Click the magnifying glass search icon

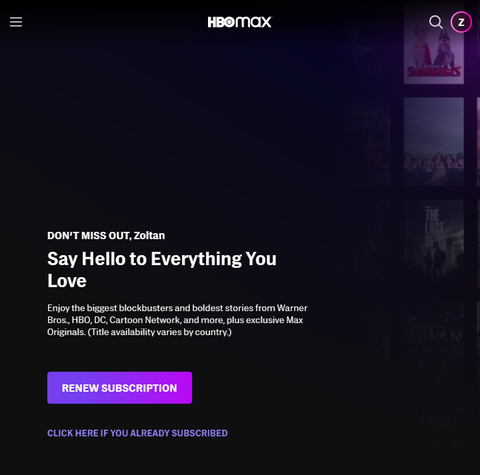436,22
